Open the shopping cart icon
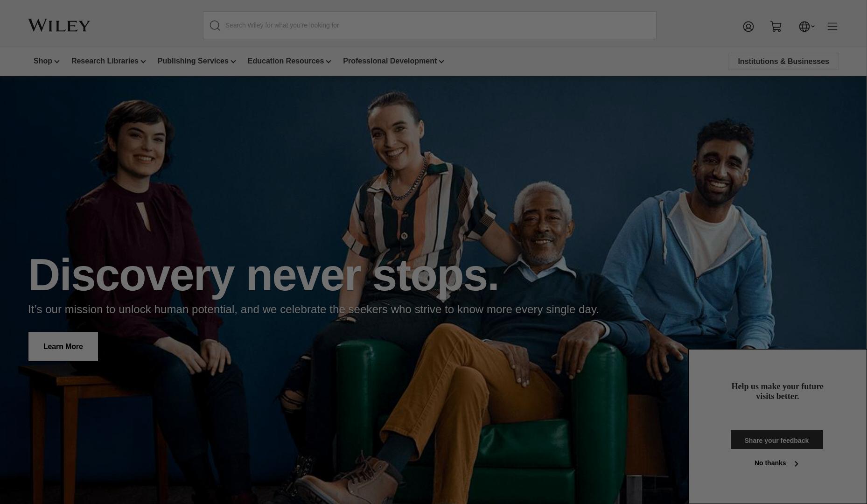Viewport: 867px width, 504px height. [x=776, y=27]
